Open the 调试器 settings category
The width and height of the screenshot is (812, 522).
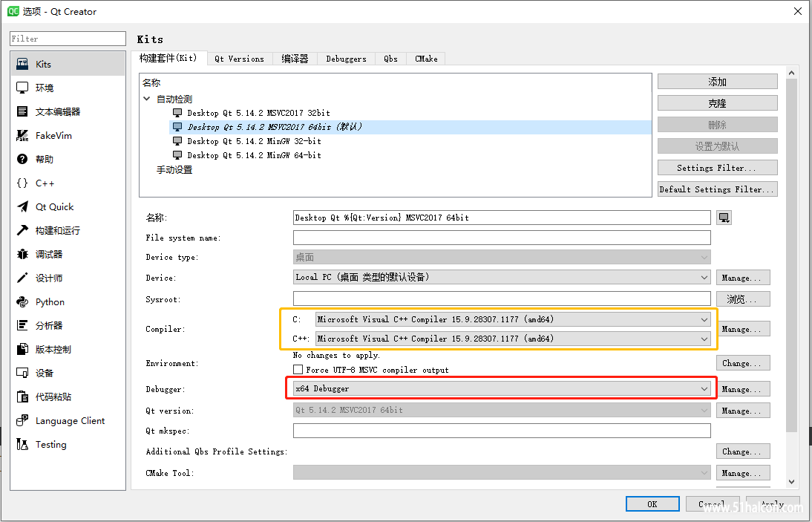click(x=68, y=254)
